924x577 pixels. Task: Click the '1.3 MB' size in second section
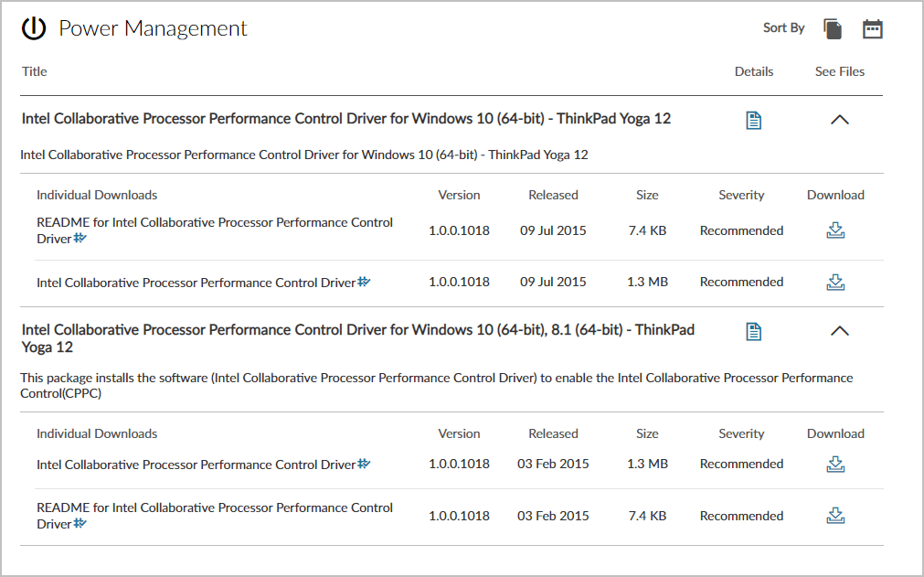647,464
